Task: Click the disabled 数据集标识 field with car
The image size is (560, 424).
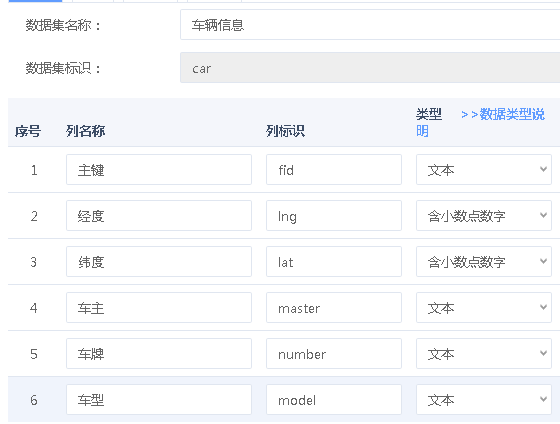Action: click(370, 68)
